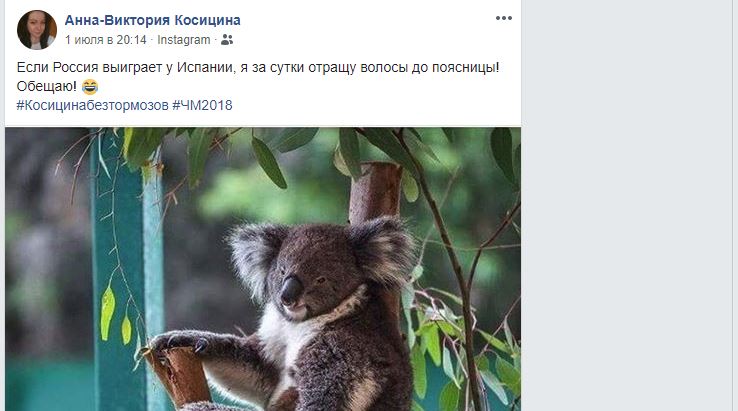Click the author's round profile avatar
Image resolution: width=738 pixels, height=411 pixels.
pos(37,30)
